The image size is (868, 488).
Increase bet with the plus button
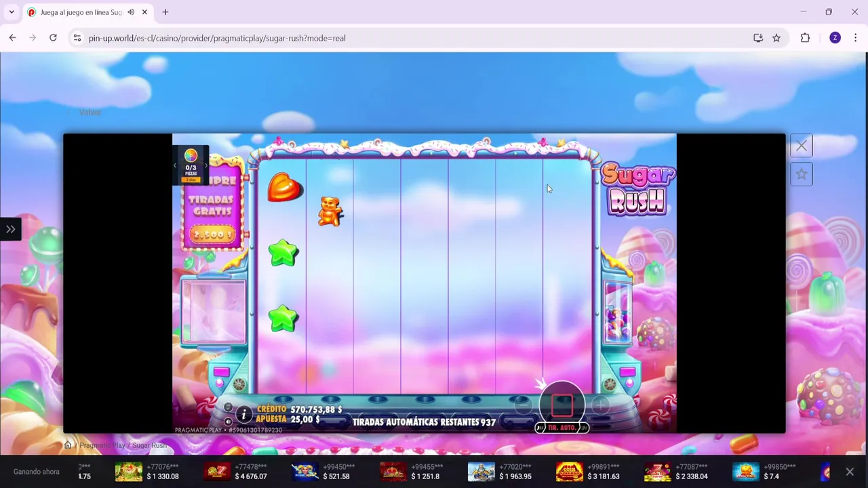pyautogui.click(x=601, y=406)
